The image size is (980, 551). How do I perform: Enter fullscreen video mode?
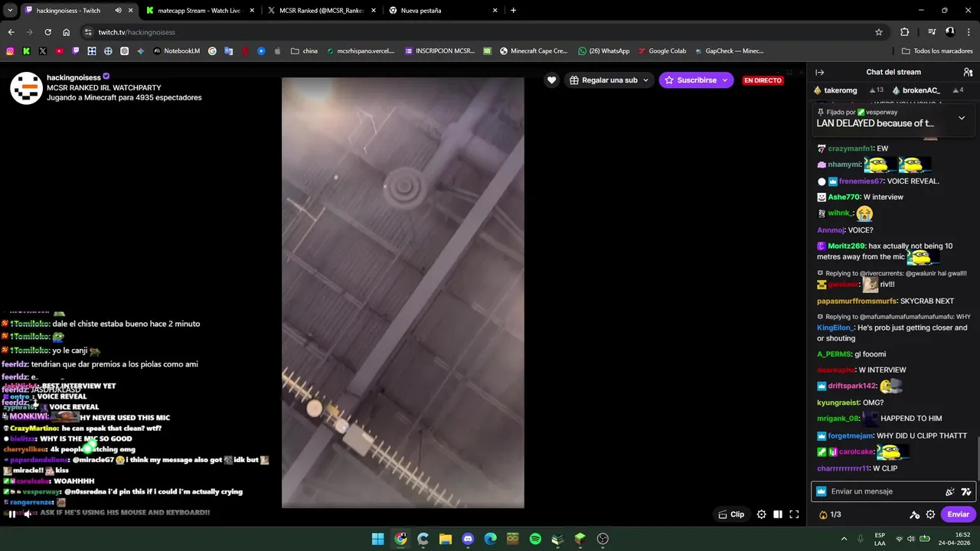click(794, 514)
